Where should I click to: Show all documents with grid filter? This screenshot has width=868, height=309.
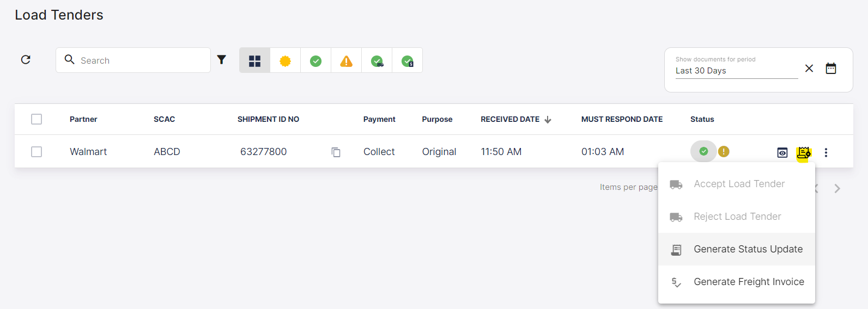click(x=254, y=60)
